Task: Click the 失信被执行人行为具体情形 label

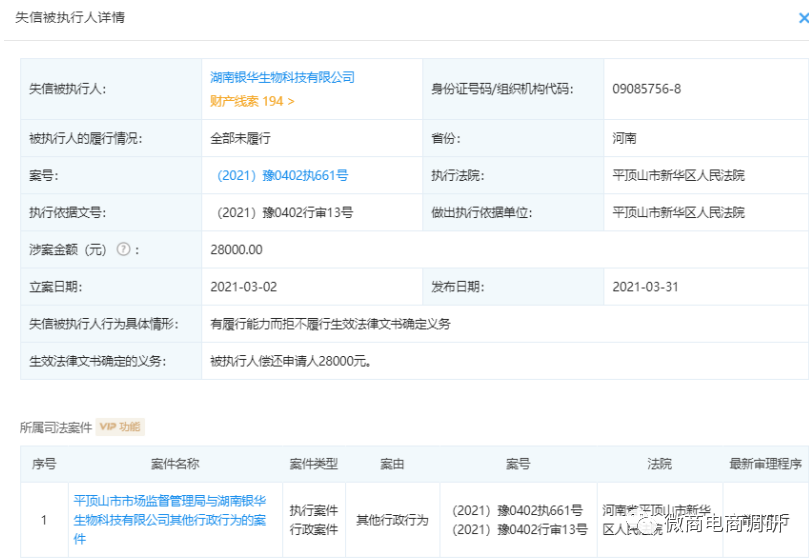Action: click(x=104, y=324)
